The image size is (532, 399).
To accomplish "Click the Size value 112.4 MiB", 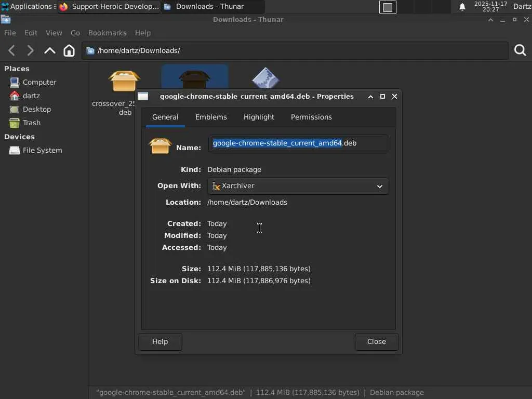I will pos(259,269).
